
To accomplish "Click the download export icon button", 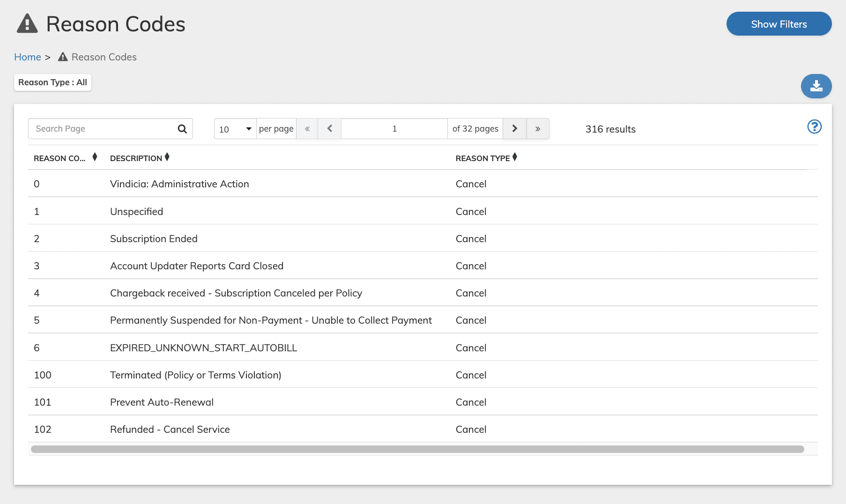I will pyautogui.click(x=816, y=86).
